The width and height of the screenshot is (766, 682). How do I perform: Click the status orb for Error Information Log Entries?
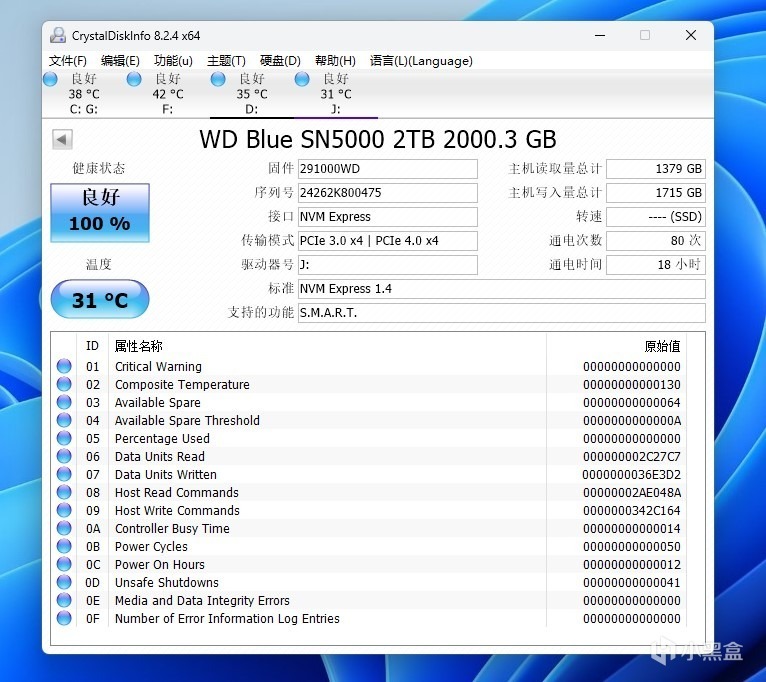64,618
